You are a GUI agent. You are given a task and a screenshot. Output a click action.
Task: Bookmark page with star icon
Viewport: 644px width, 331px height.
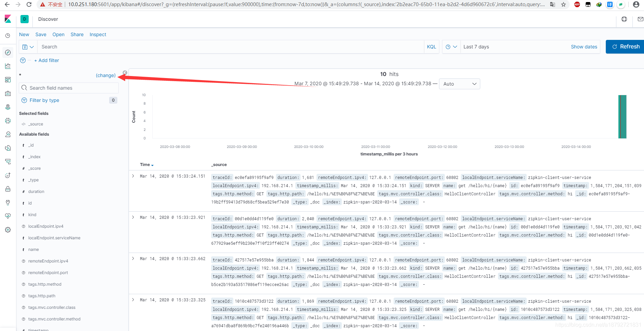point(563,4)
